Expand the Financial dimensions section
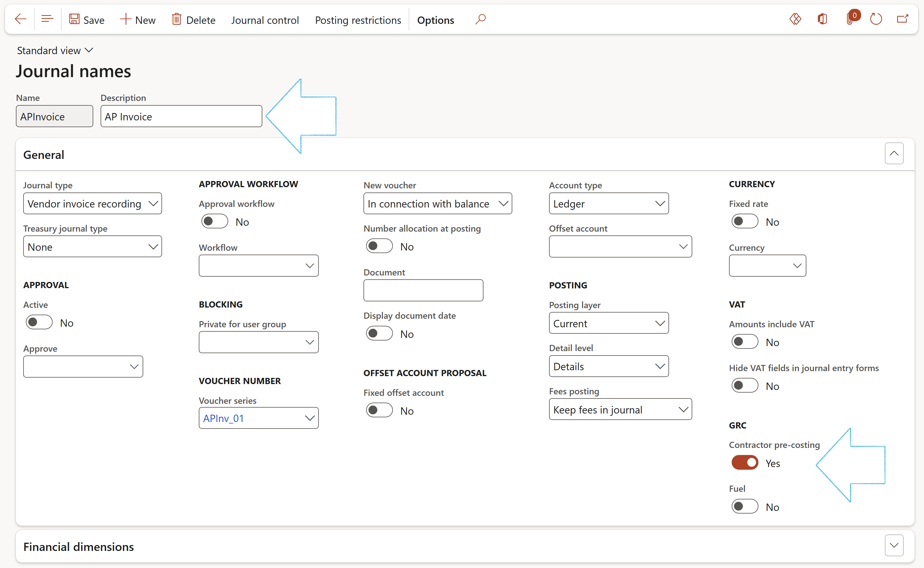This screenshot has height=568, width=924. tap(894, 546)
